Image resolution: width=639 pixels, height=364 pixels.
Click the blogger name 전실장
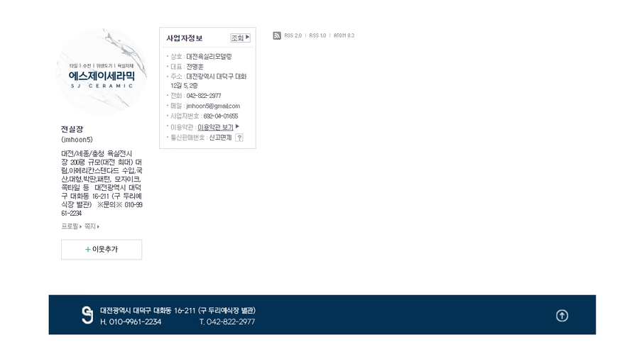pos(72,129)
